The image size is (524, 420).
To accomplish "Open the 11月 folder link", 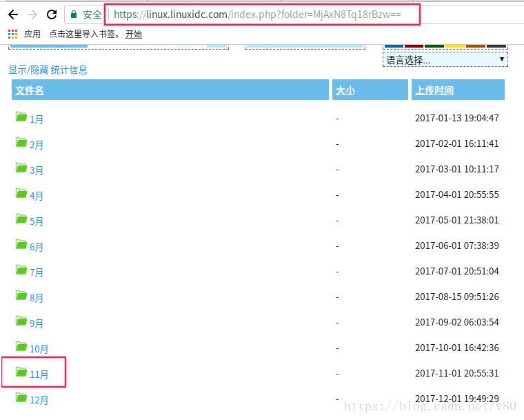I will click(39, 374).
